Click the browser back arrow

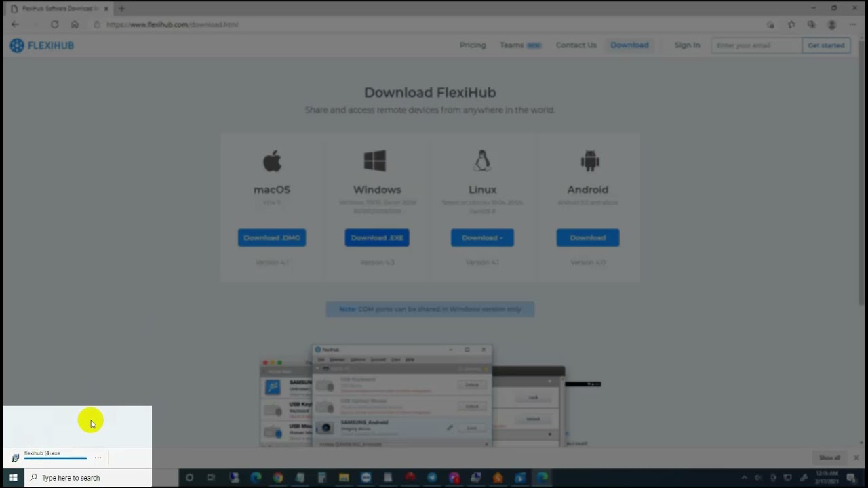pyautogui.click(x=15, y=24)
